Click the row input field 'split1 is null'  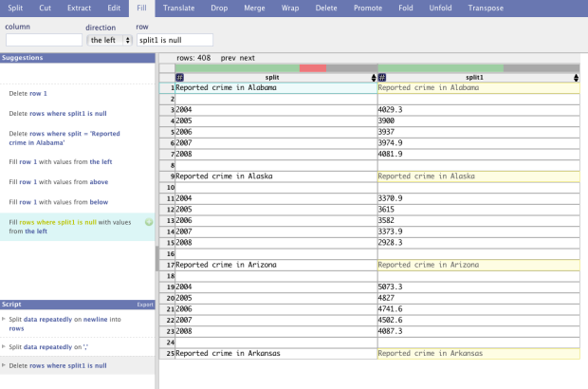point(175,40)
